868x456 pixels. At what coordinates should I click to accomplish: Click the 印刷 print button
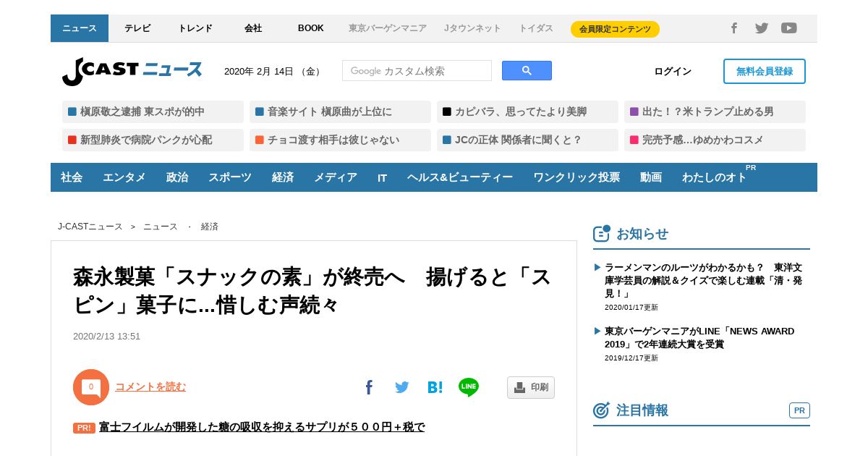[x=531, y=387]
